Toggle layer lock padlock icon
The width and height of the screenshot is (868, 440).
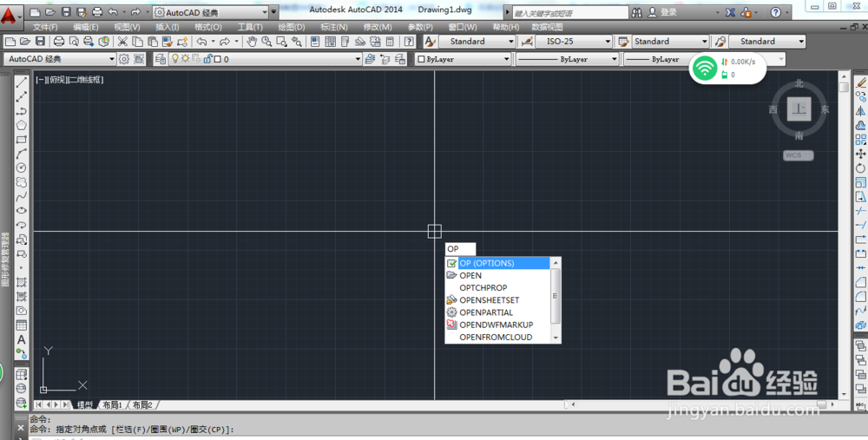coord(208,59)
